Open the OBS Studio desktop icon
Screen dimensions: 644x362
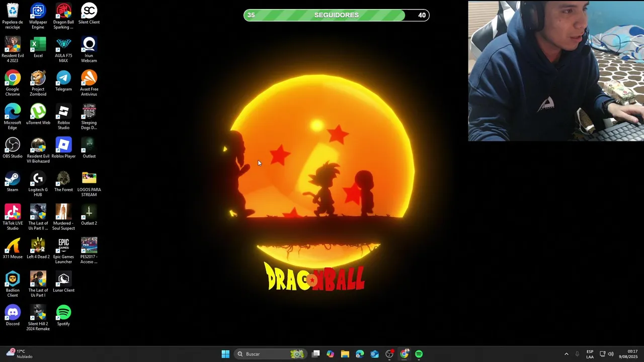[13, 148]
